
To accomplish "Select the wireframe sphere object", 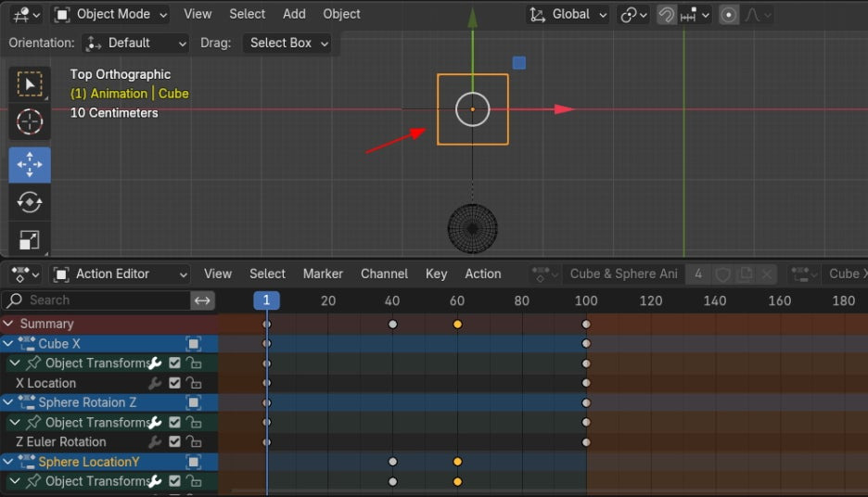I will click(472, 229).
